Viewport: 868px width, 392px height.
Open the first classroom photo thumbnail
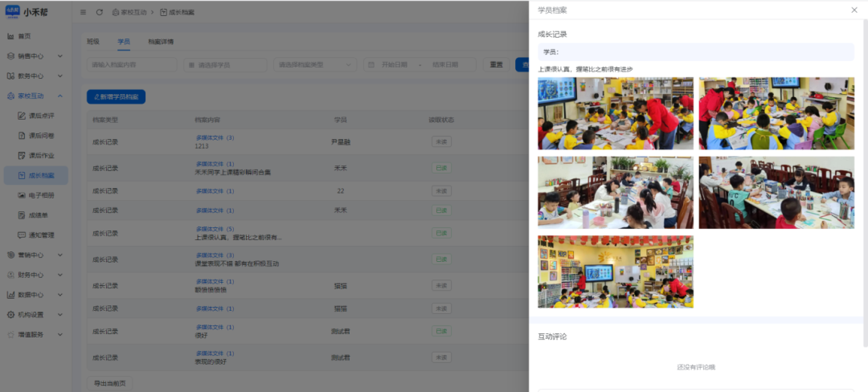(615, 113)
